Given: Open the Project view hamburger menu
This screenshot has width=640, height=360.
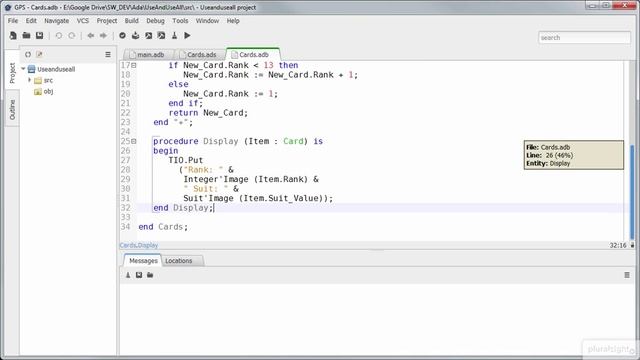Looking at the screenshot, I should [x=108, y=54].
